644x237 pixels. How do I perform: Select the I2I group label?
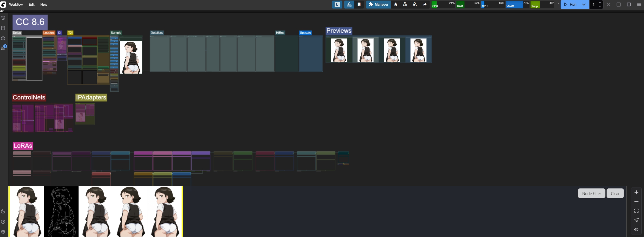[60, 33]
